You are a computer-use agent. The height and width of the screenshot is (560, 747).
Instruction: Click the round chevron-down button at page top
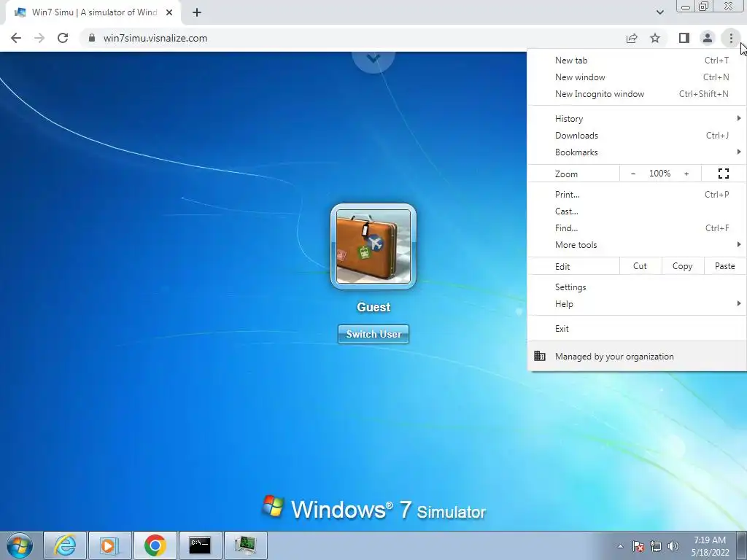tap(373, 60)
